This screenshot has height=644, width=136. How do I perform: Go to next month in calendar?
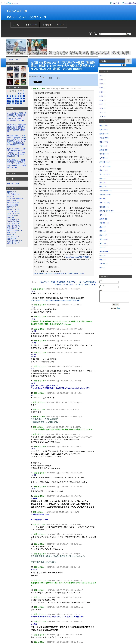pos(21,88)
